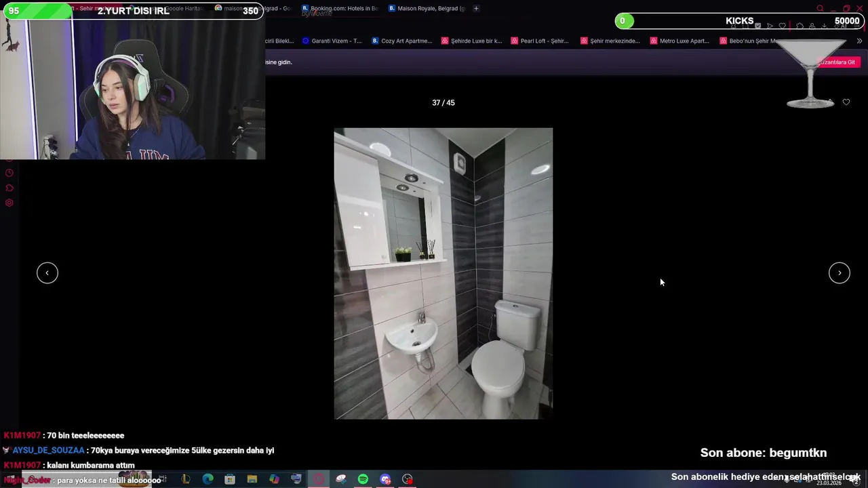Open Microsoft Store from the taskbar
This screenshot has height=488, width=868.
[230, 479]
